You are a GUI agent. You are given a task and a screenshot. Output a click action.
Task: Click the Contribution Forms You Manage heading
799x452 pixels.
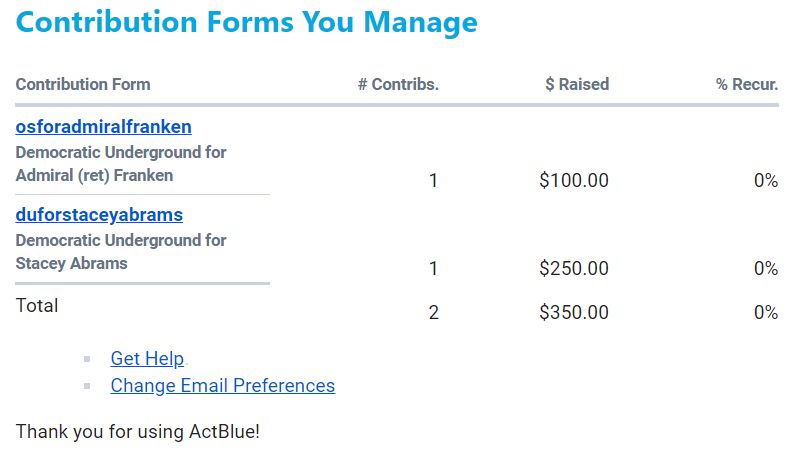click(246, 22)
